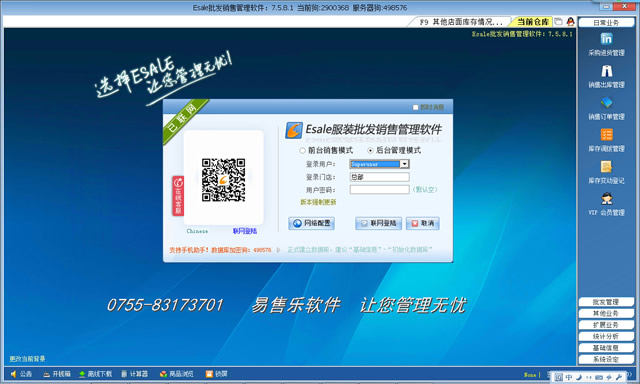Open 采购进货管理 purchase management icon
The height and width of the screenshot is (384, 640).
tap(606, 39)
